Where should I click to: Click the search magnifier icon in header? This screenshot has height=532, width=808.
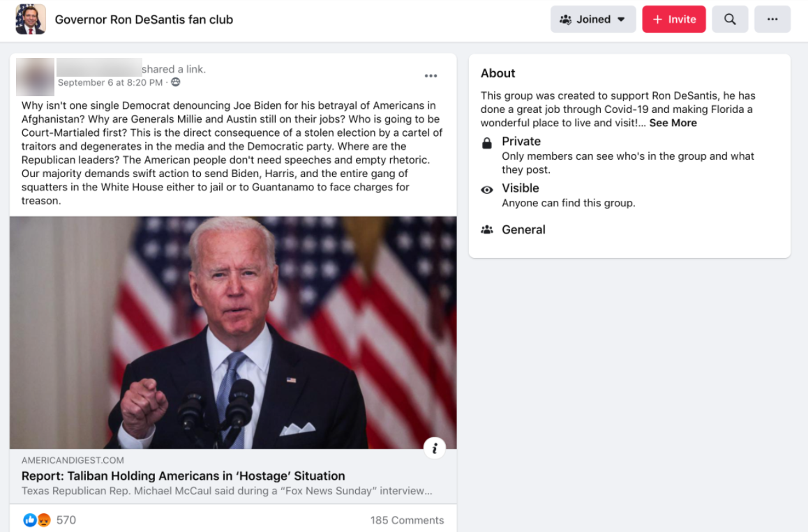[x=730, y=20]
